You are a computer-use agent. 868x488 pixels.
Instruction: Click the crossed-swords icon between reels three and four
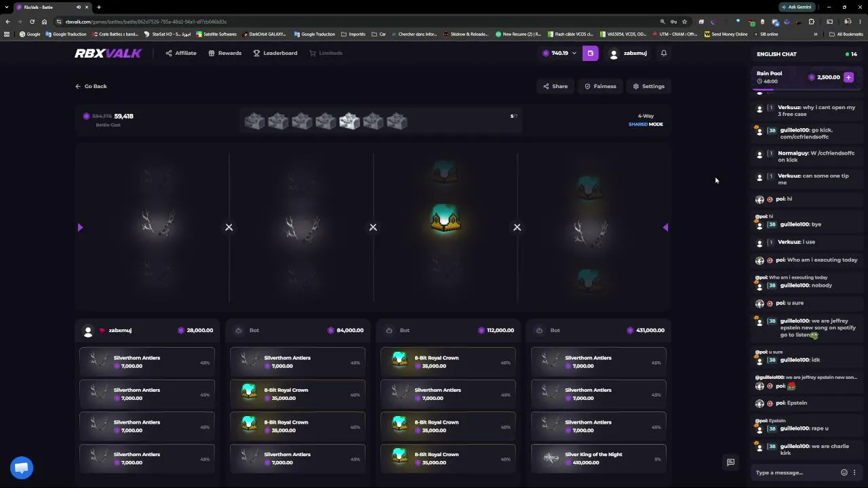(517, 227)
